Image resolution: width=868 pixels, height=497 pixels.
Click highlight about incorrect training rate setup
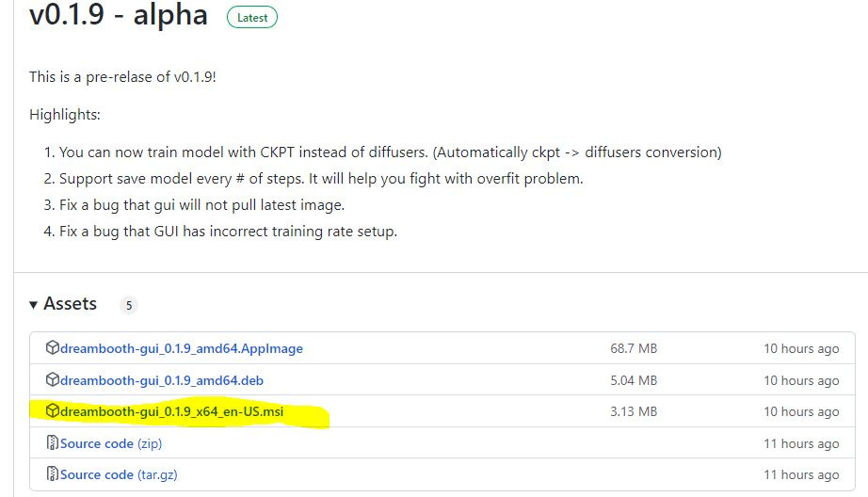[228, 232]
